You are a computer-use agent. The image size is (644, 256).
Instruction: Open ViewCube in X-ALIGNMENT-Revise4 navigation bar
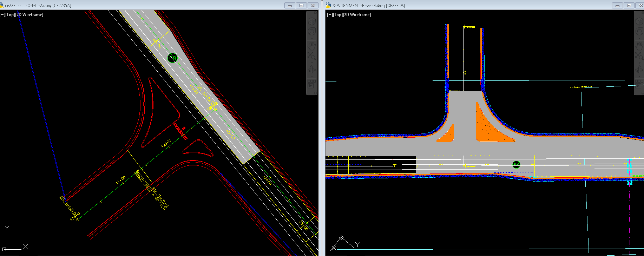639,21
